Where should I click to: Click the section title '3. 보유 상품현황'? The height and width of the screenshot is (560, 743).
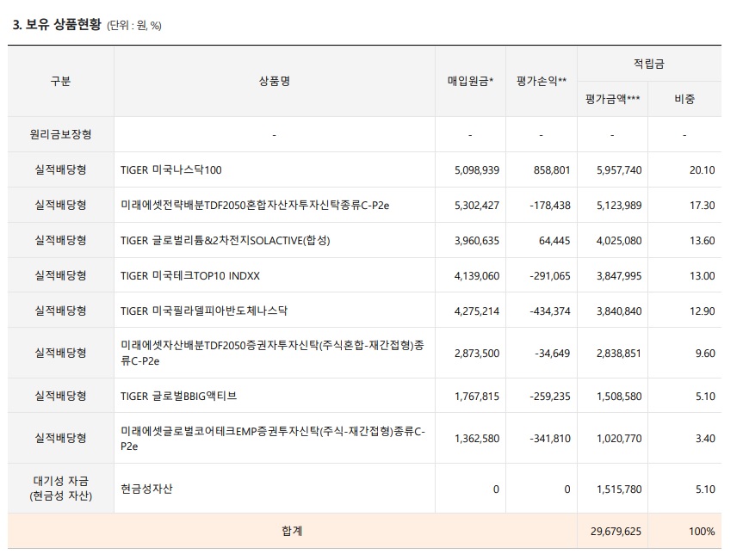click(x=57, y=25)
